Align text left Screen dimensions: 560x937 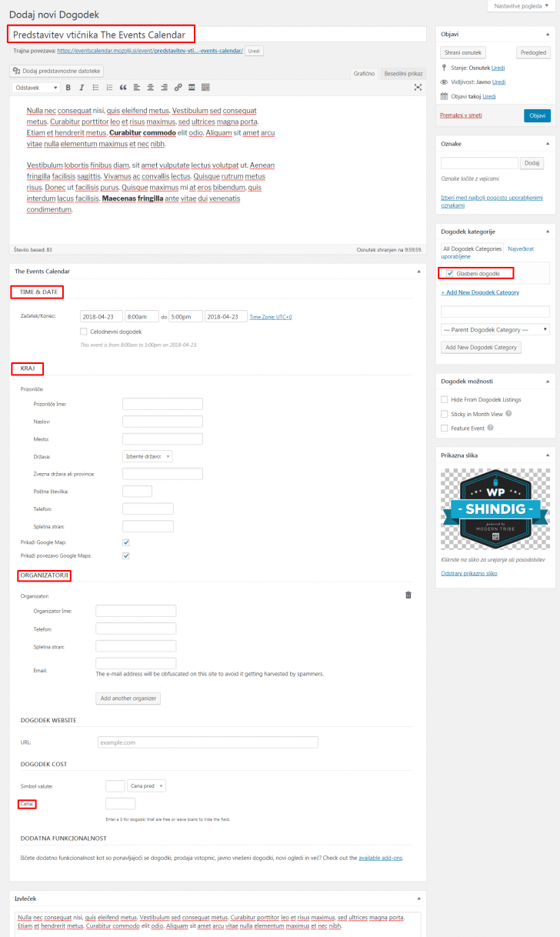point(137,88)
